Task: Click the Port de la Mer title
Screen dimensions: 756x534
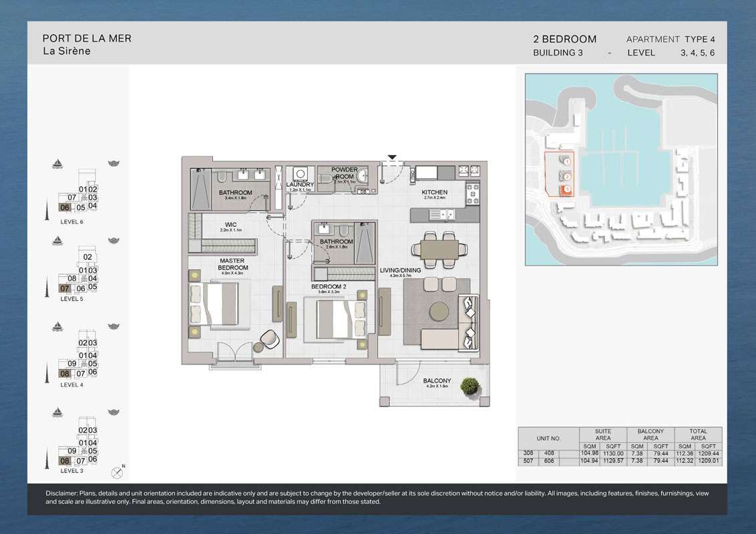Action: (x=87, y=39)
